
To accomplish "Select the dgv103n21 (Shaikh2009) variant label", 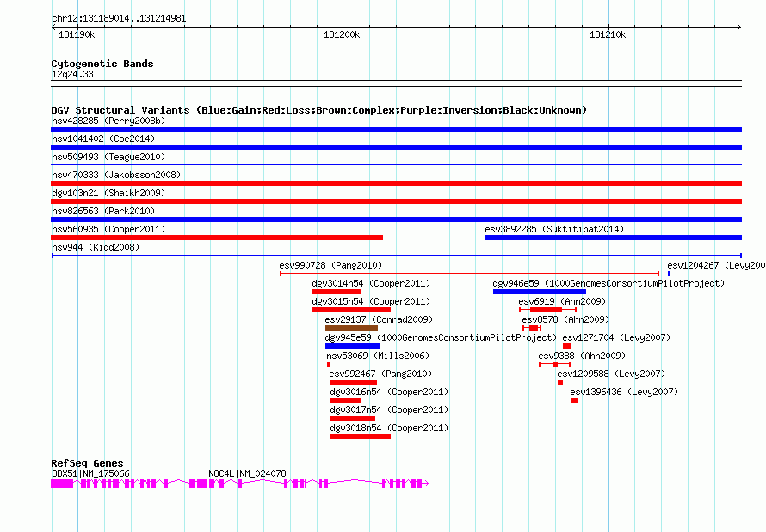I will click(108, 193).
